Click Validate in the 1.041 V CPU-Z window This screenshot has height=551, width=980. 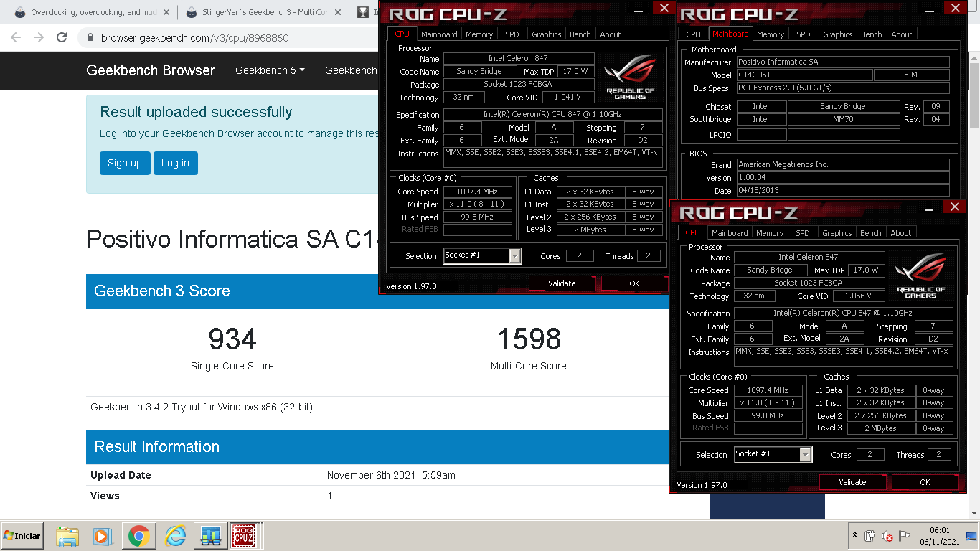[562, 283]
